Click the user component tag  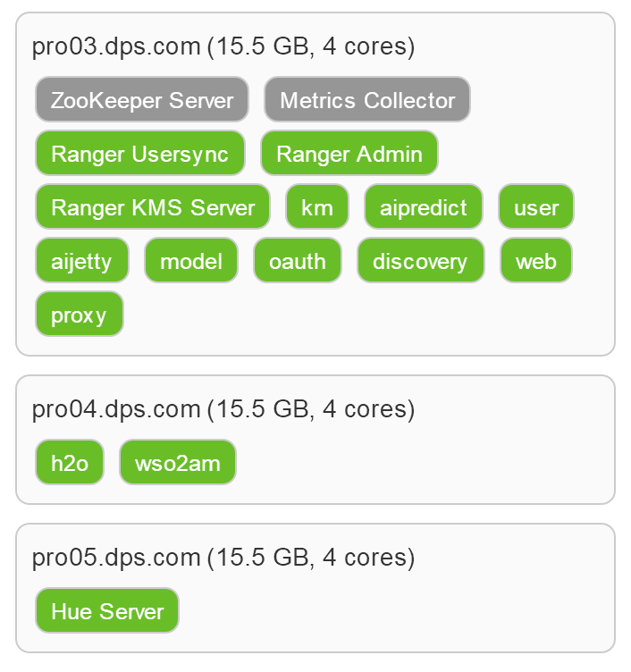click(536, 206)
